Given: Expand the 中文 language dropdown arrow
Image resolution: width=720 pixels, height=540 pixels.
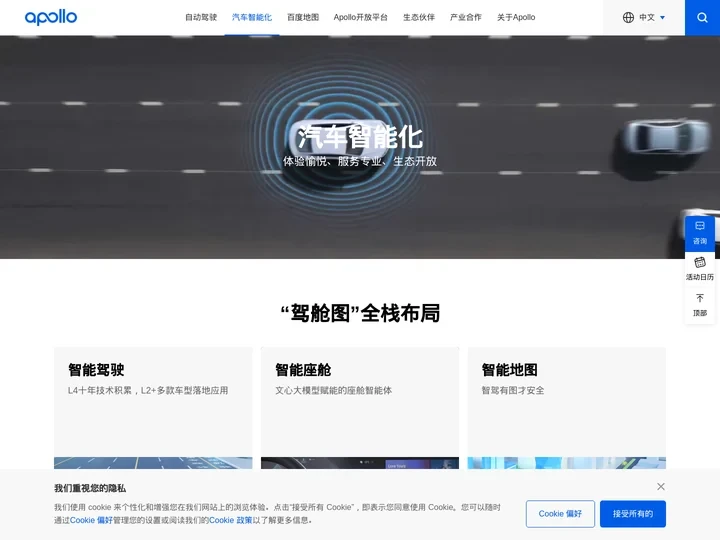Looking at the screenshot, I should [662, 17].
